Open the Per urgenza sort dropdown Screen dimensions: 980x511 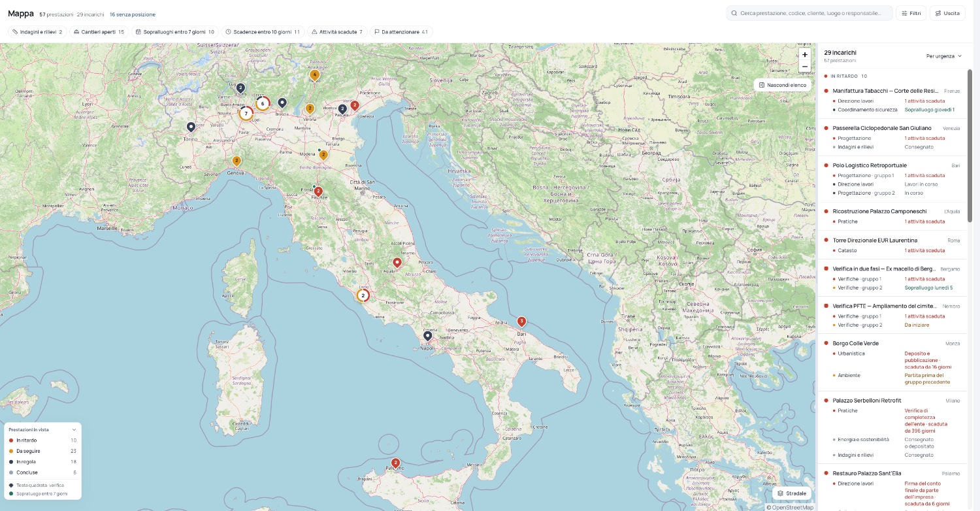click(x=944, y=56)
